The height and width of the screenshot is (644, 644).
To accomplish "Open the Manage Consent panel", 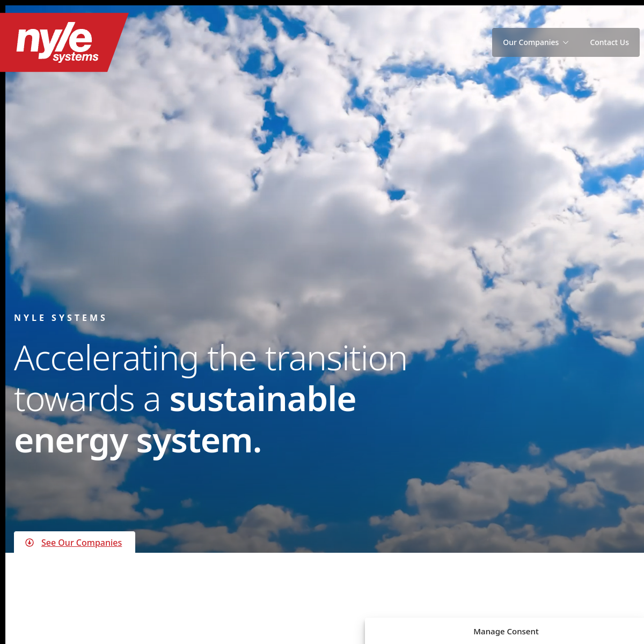I will click(x=506, y=632).
